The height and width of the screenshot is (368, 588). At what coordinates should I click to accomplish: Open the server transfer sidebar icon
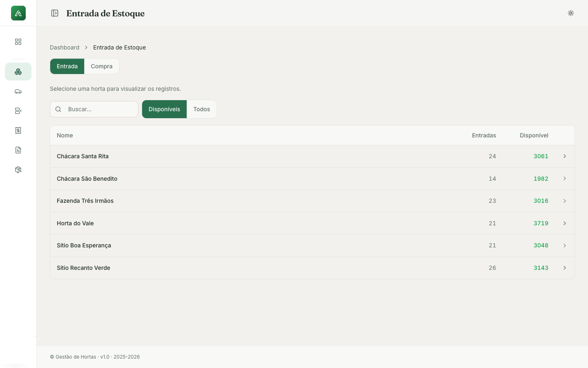[x=18, y=111]
